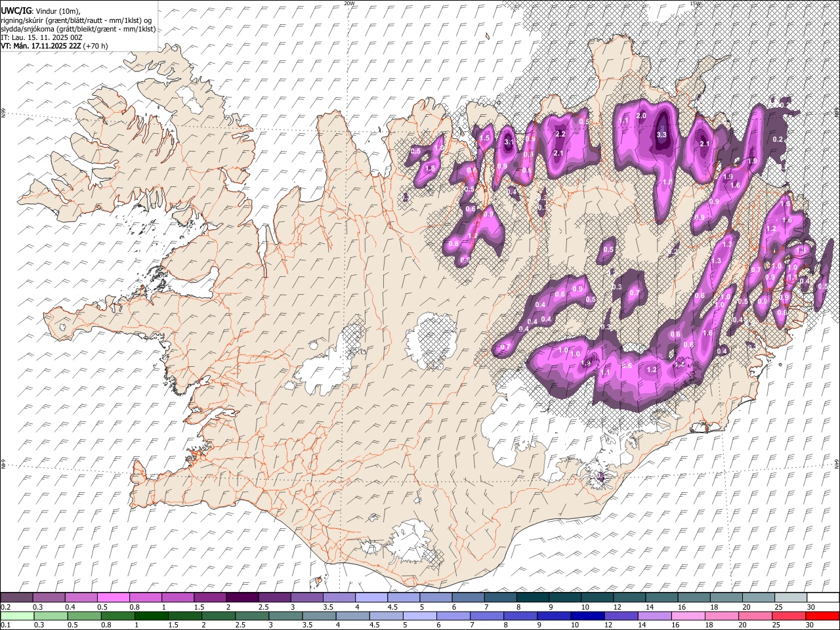Click the 2.2 snowfall value on map
Screen dimensions: 840x630
(x=560, y=134)
